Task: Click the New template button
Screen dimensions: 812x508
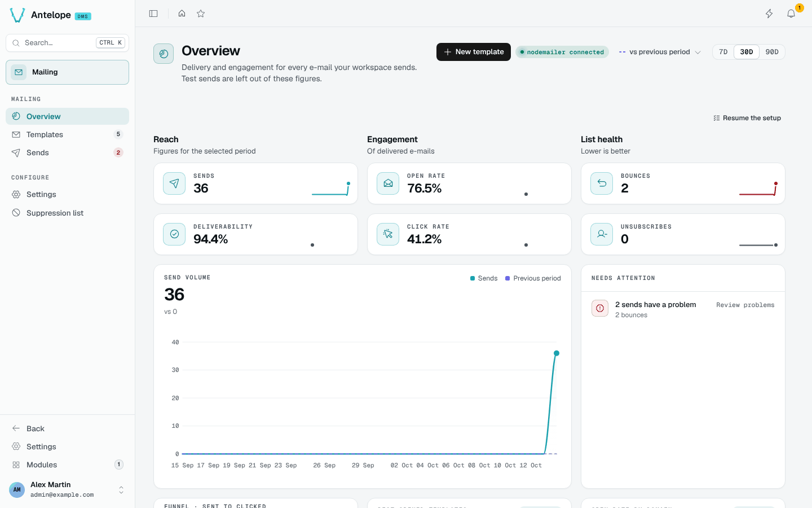Action: coord(474,52)
